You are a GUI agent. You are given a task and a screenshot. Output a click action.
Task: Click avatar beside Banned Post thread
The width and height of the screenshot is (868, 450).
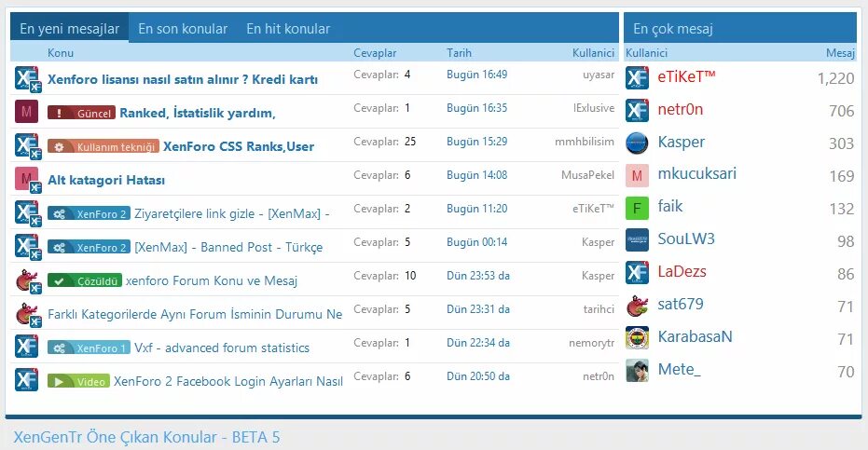pos(26,246)
